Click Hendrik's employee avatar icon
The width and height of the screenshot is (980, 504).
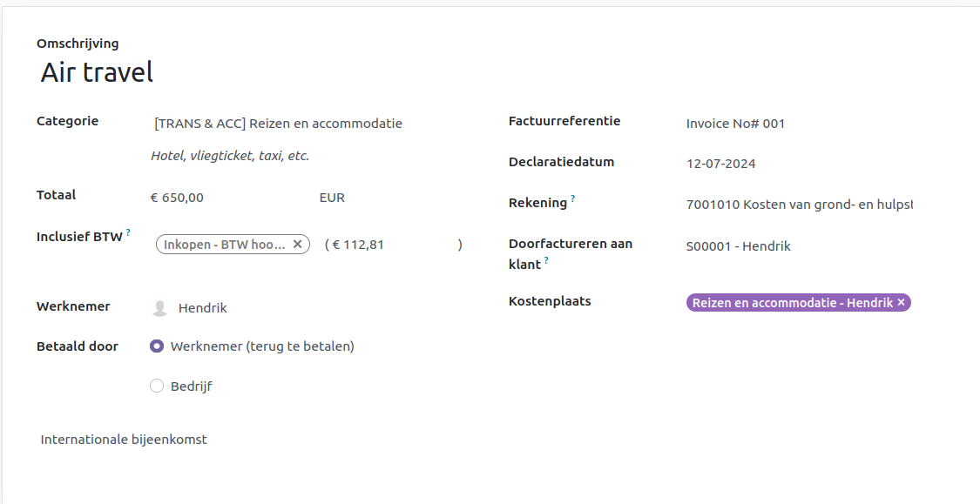[x=159, y=308]
